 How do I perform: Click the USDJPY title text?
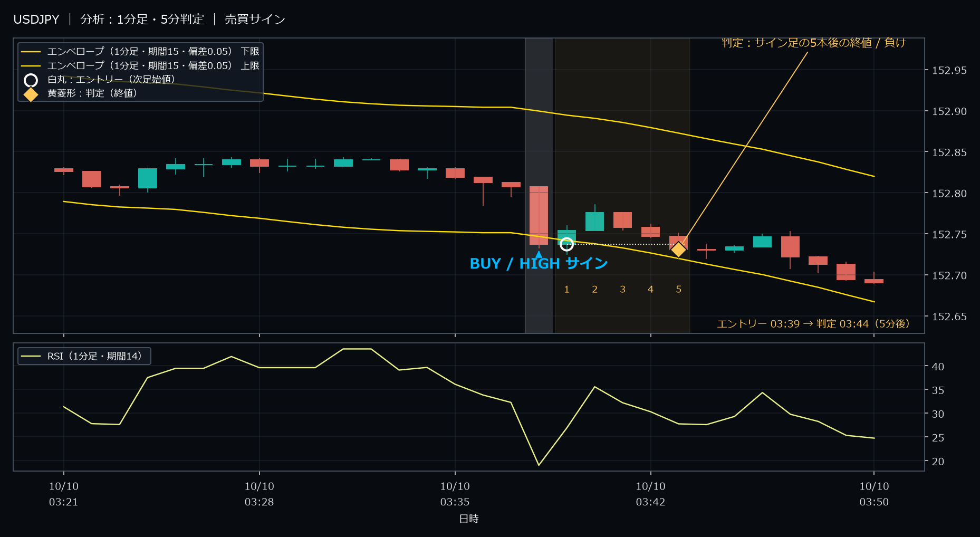[x=36, y=20]
